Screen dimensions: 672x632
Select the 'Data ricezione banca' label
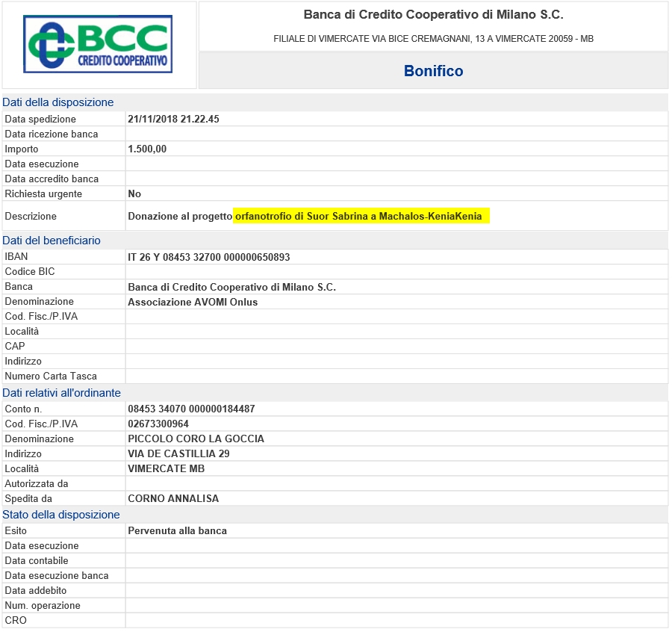pyautogui.click(x=52, y=134)
